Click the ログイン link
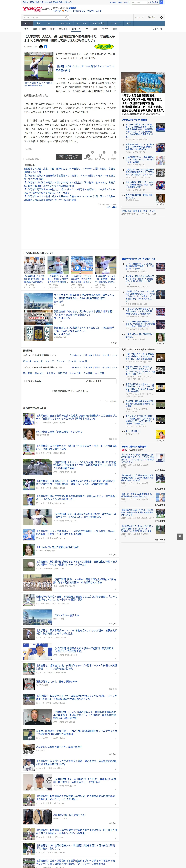This screenshot has width=186, height=868. click(57, 11)
